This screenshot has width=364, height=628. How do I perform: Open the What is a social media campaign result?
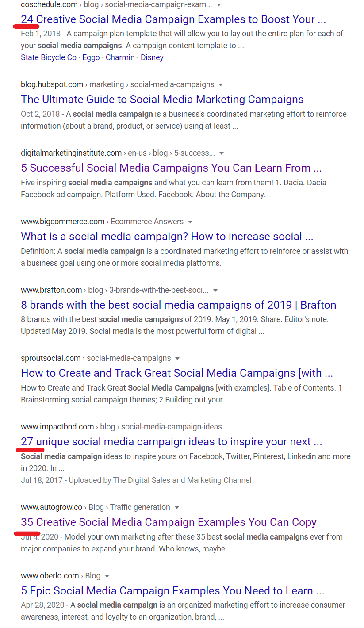click(167, 236)
